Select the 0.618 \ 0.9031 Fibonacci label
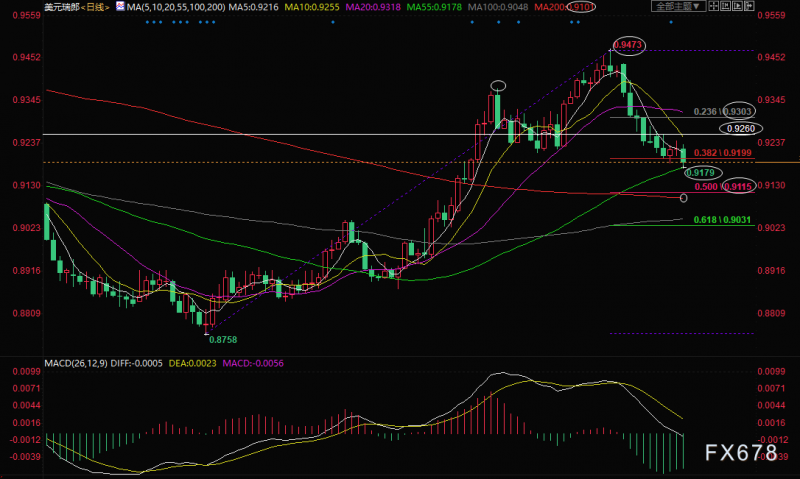 (722, 220)
